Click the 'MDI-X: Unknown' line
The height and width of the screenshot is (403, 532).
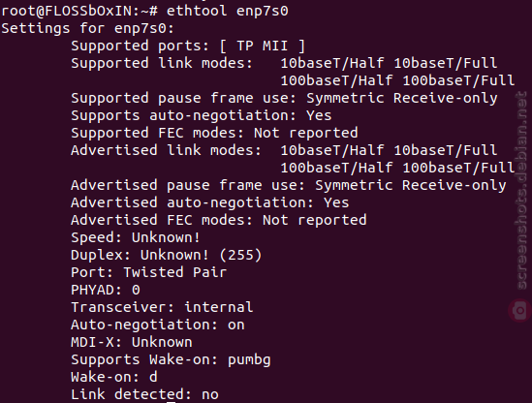coord(132,342)
